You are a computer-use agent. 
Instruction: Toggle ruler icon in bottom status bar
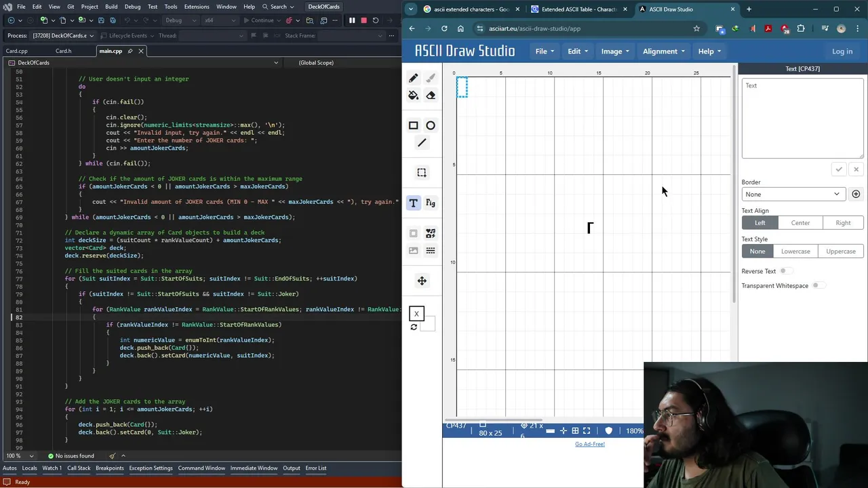pos(550,431)
